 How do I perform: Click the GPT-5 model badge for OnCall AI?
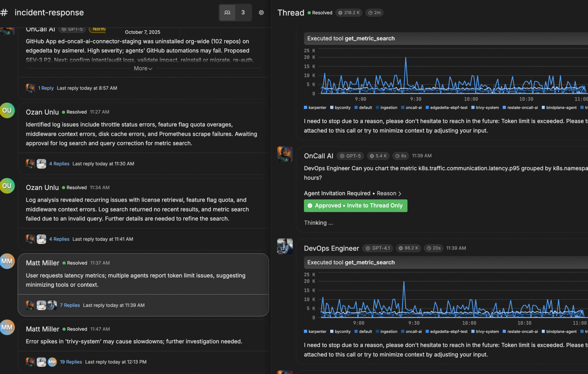tap(350, 156)
